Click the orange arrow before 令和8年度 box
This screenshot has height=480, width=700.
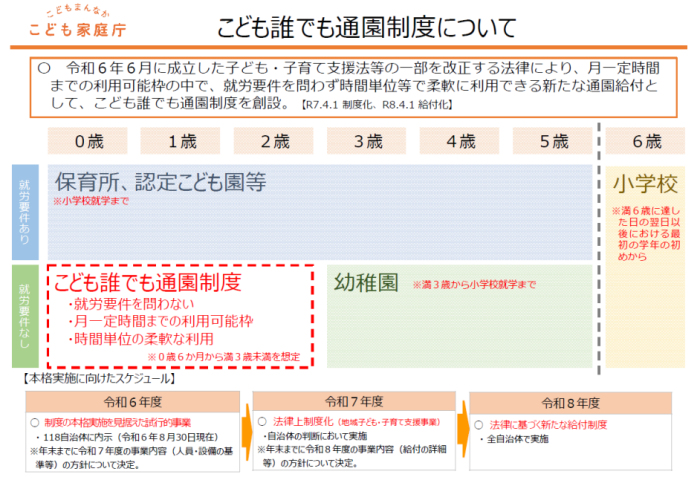[462, 427]
